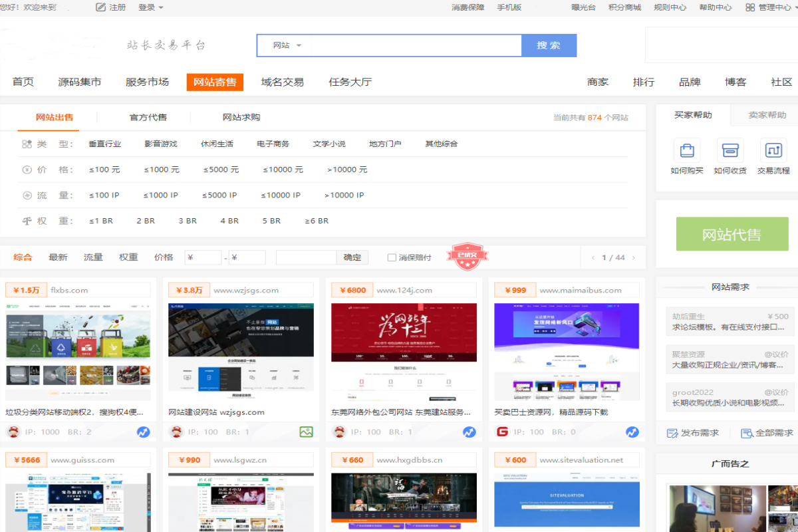Image resolution: width=798 pixels, height=532 pixels.
Task: Click the ¥5666 price on guisss.com
Action: click(x=25, y=460)
